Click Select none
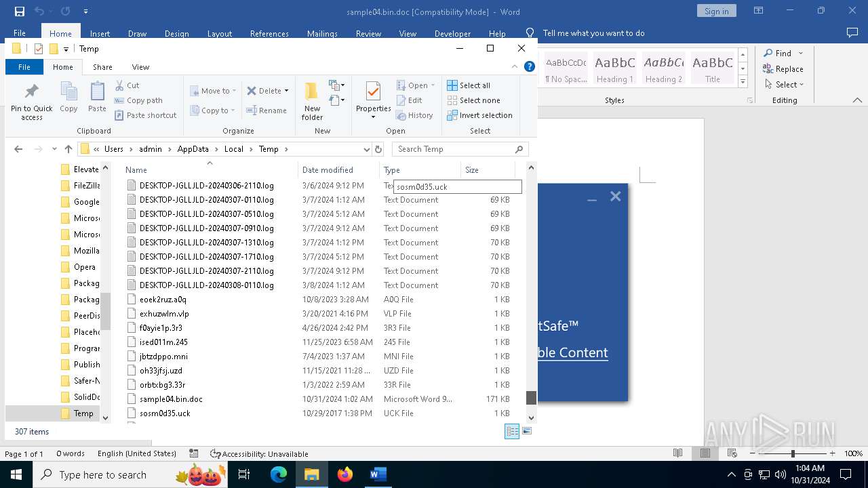 473,100
